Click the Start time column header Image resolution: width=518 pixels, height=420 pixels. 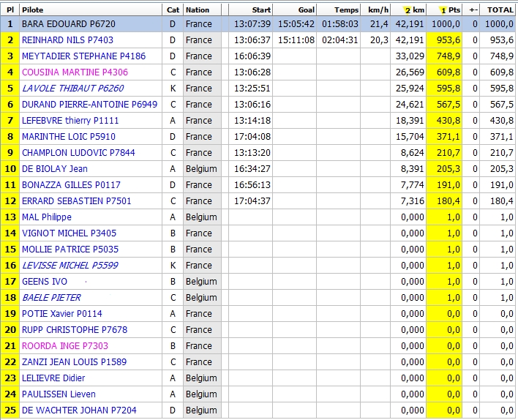[260, 10]
